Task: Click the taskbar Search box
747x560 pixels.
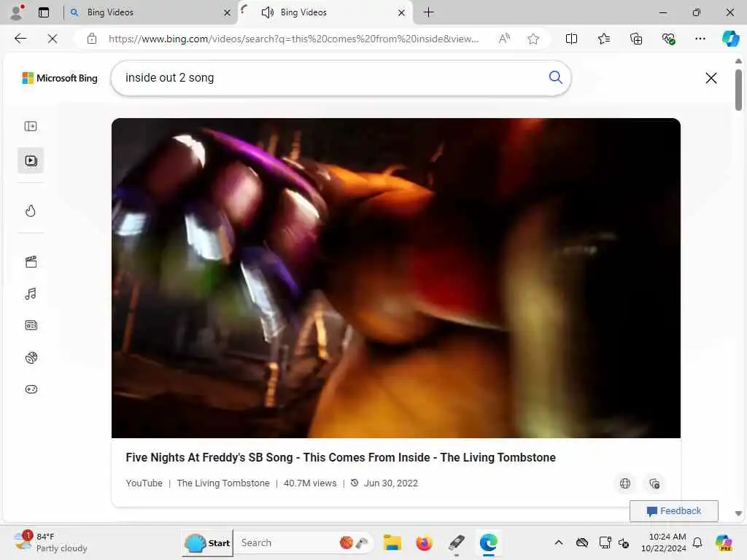Action: 304,542
